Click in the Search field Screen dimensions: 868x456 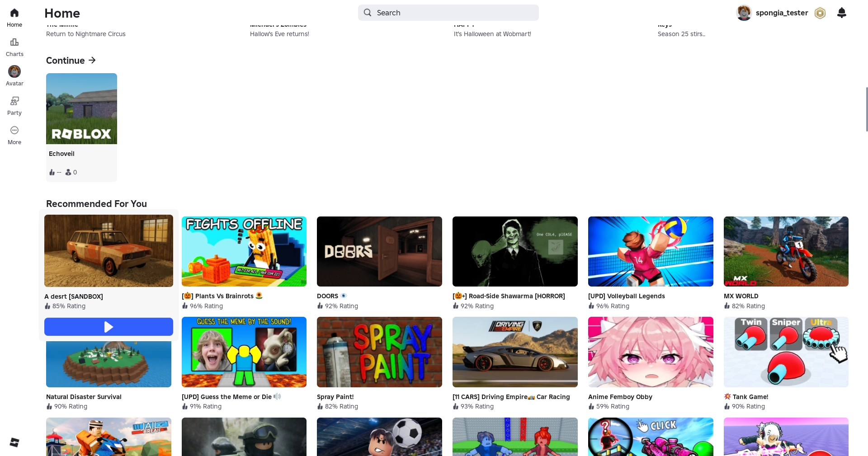pos(452,13)
